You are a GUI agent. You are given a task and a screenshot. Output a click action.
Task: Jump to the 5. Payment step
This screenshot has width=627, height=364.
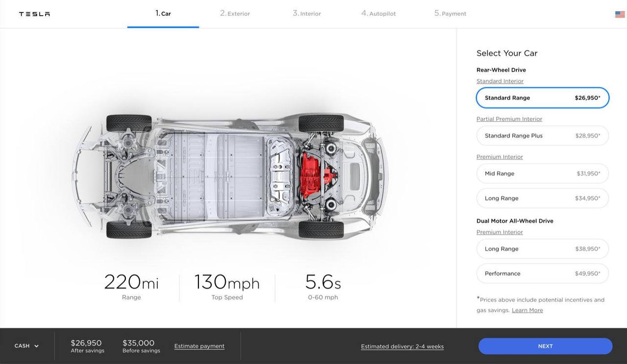[450, 14]
